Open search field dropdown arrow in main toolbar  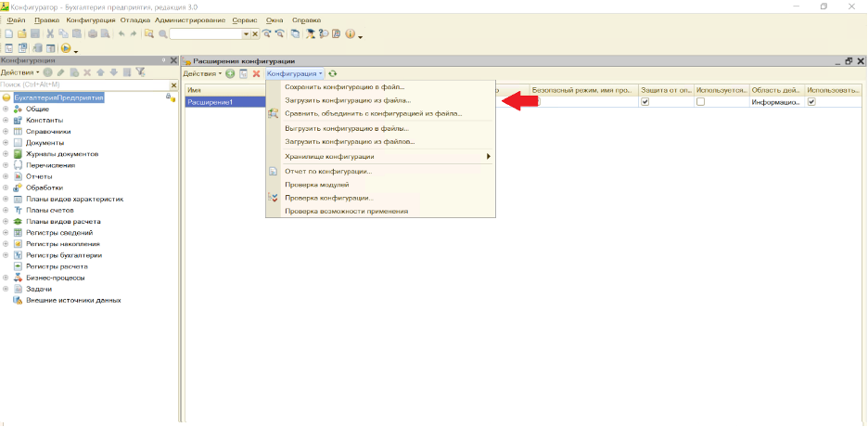[247, 33]
